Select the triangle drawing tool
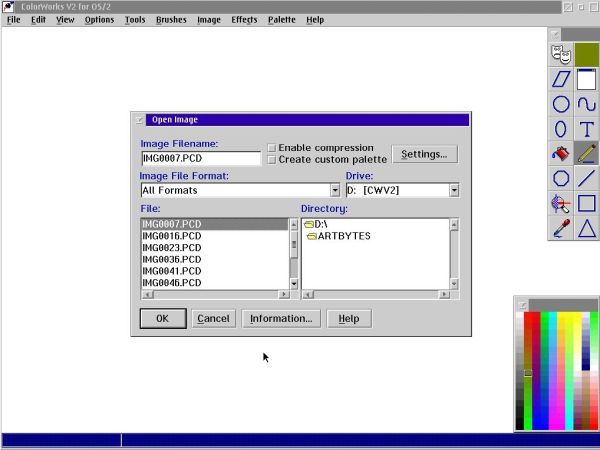Screen dimensions: 600x450 coord(586,228)
